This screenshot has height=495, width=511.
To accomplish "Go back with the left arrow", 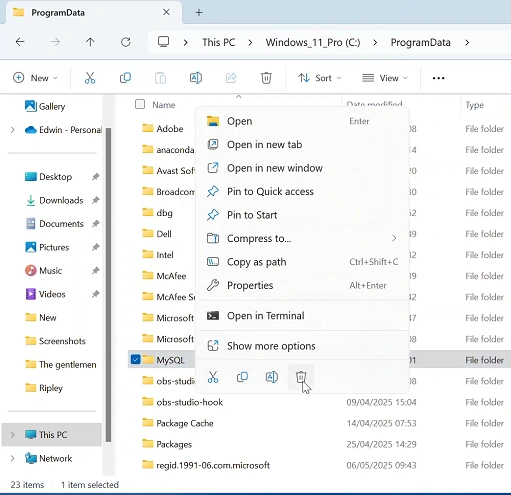I will (20, 42).
